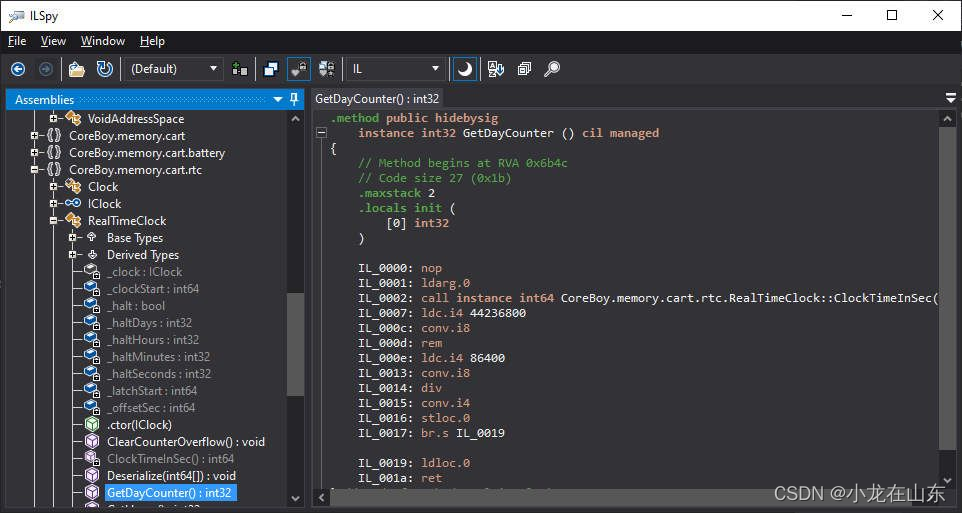Image resolution: width=962 pixels, height=513 pixels.
Task: Open the manage assembly lists icon
Action: [240, 69]
